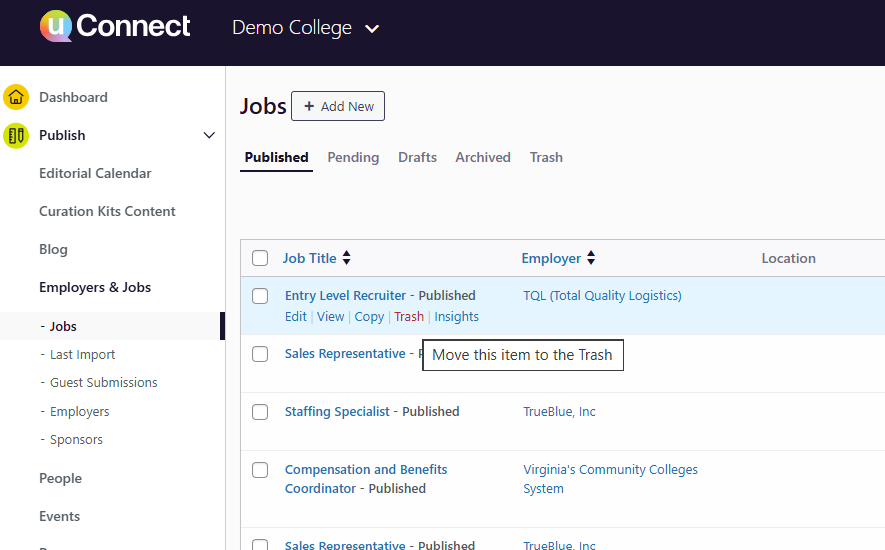Viewport: 885px width, 550px height.
Task: Click the Job Title sort arrows
Action: 347,258
